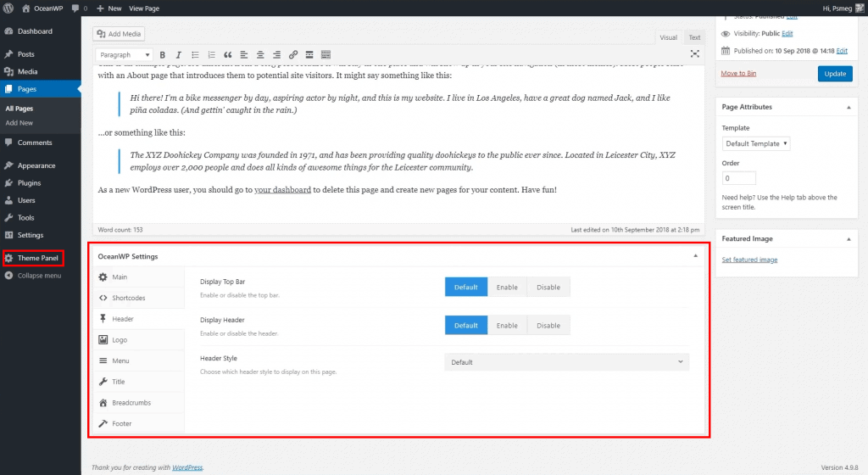868x475 pixels.
Task: Click the insert link icon
Action: click(293, 55)
